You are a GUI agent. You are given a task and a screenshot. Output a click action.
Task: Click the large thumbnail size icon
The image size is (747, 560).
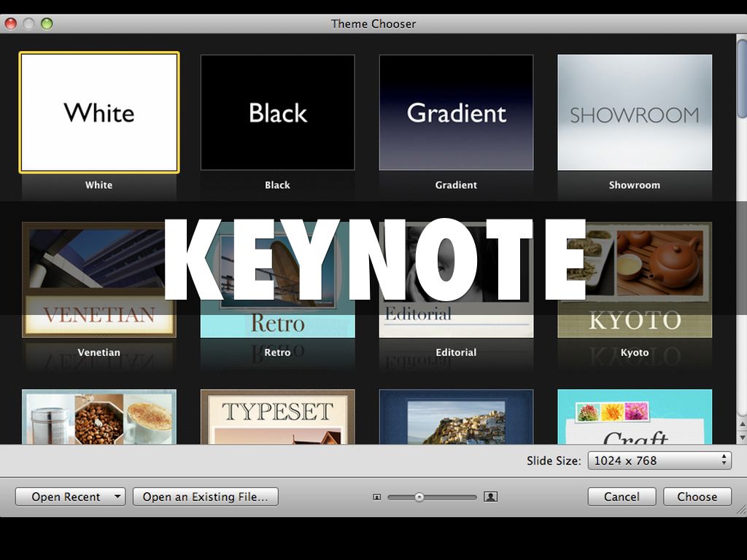(x=491, y=497)
